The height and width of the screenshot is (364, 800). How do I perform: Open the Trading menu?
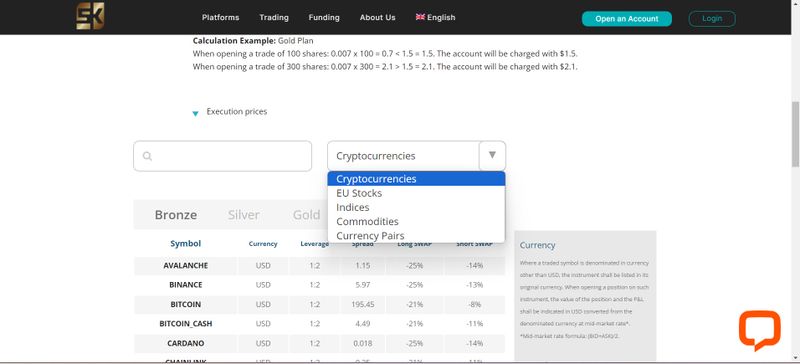pos(274,17)
